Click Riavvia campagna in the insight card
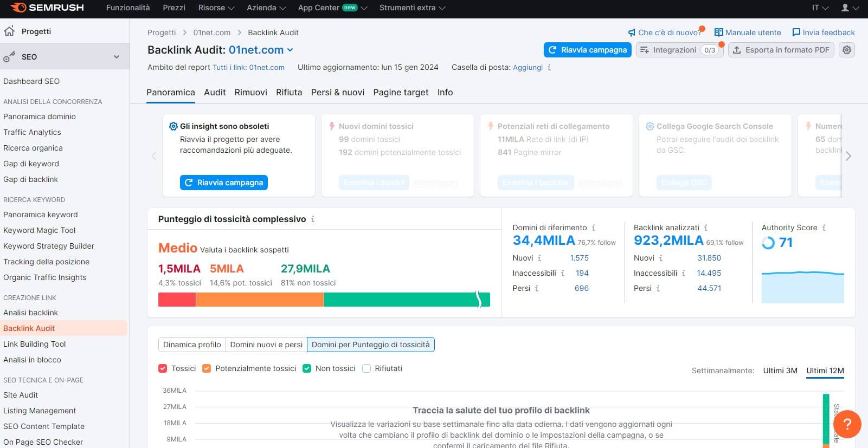 click(x=224, y=183)
